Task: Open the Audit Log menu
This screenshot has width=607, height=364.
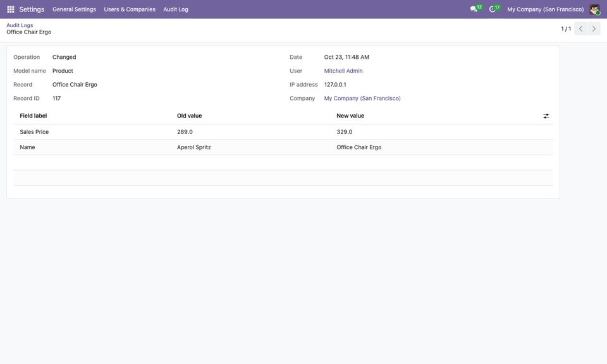Action: point(176,9)
